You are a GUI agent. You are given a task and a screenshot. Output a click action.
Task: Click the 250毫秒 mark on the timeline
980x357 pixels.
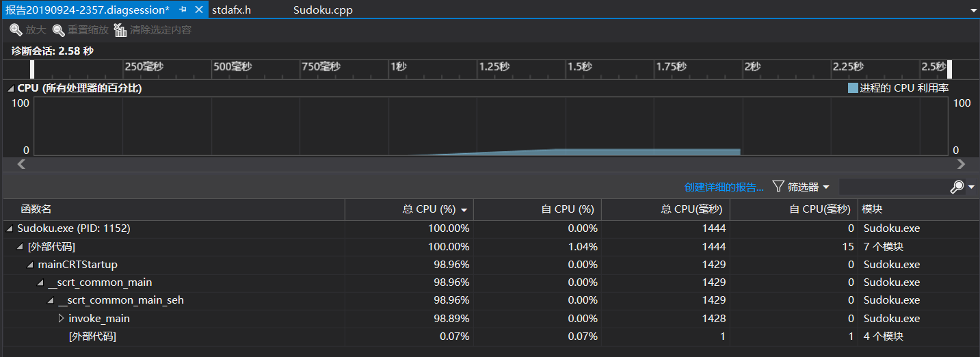pos(144,67)
